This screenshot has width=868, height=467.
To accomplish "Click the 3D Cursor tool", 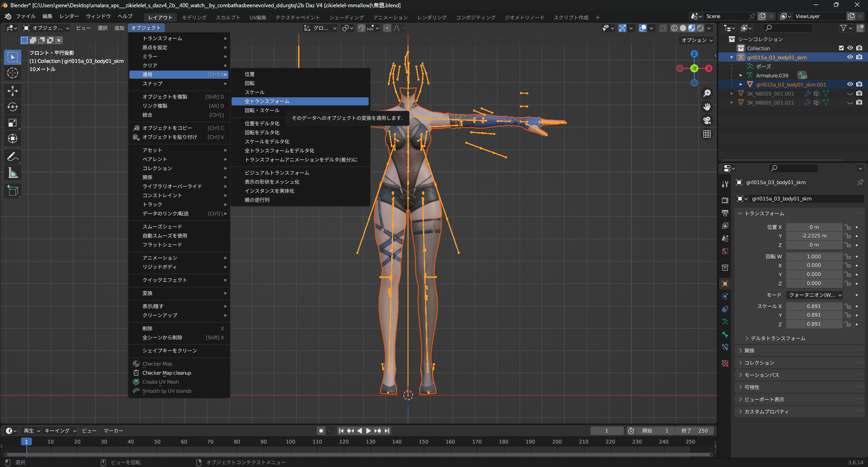I will pyautogui.click(x=13, y=73).
